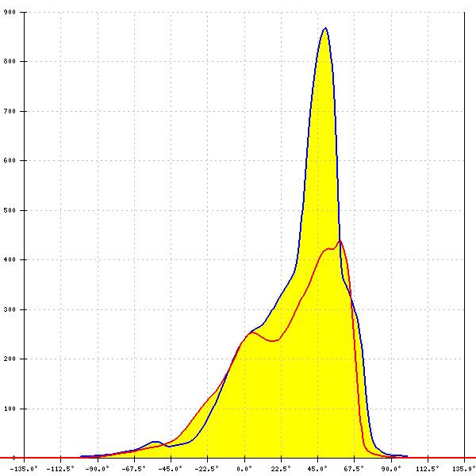476x476 pixels.
Task: Click the 200 y-axis tick label
Action: click(10, 359)
